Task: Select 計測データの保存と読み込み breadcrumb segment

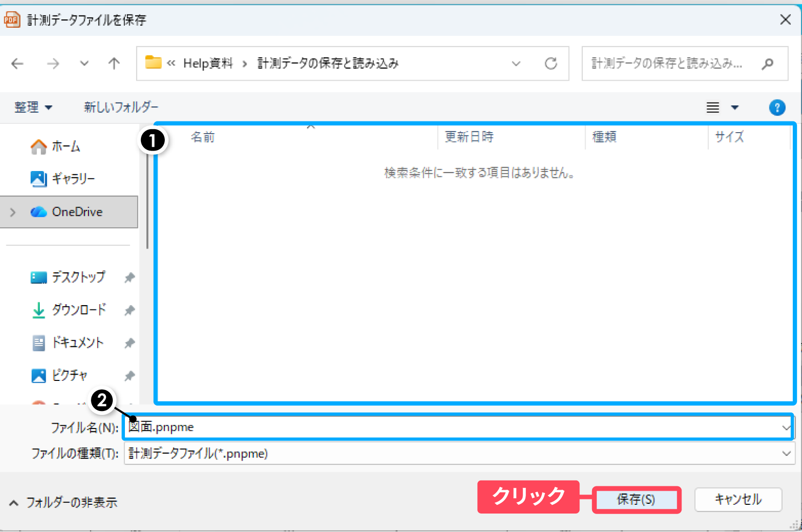Action: [328, 63]
